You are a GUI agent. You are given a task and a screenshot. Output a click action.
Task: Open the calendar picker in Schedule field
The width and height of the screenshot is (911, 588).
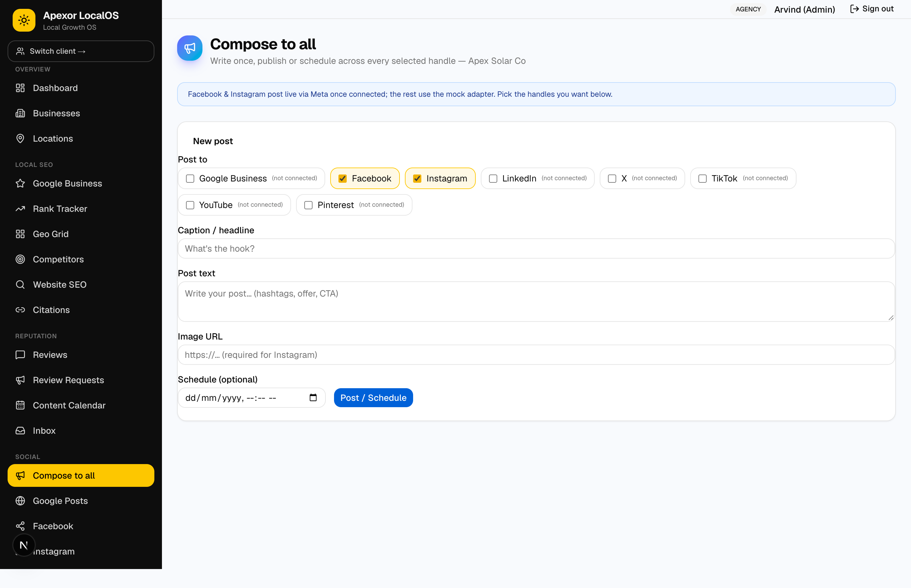tap(313, 397)
